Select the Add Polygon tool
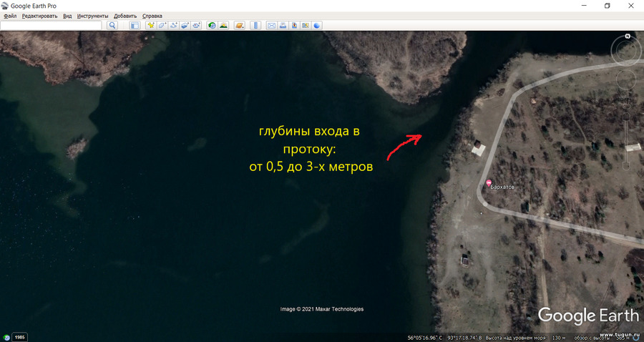Screen dimensions: 644x342 162,26
